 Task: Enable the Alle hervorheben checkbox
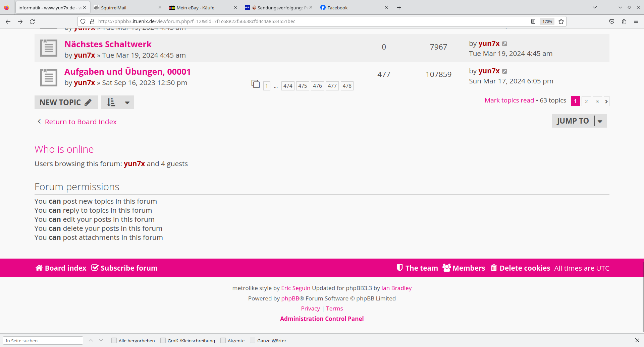[114, 341]
